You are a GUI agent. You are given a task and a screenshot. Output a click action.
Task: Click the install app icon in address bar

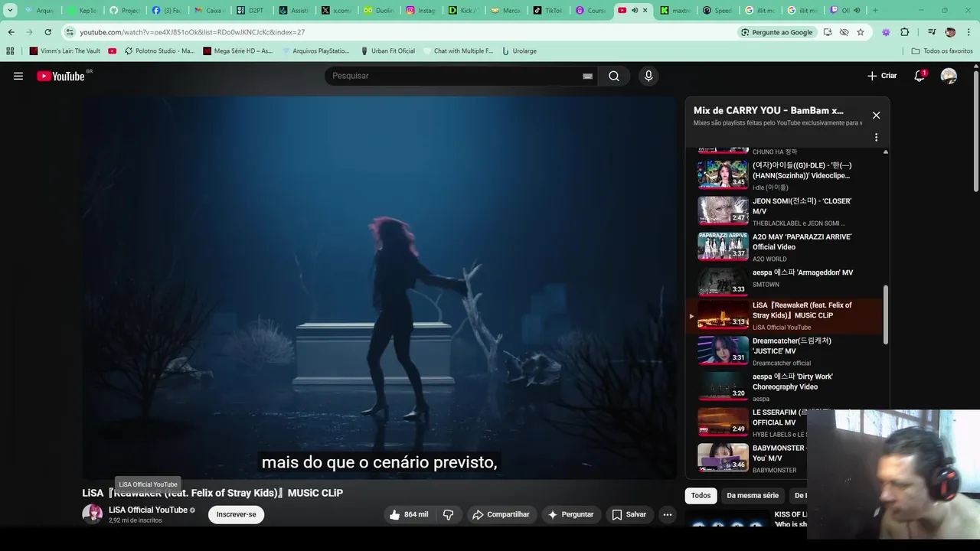click(x=828, y=32)
